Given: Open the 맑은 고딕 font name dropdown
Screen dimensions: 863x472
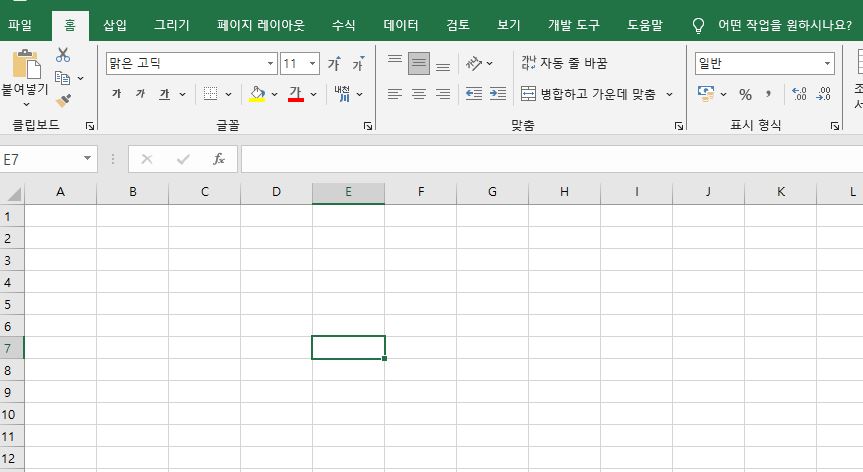Looking at the screenshot, I should 270,63.
